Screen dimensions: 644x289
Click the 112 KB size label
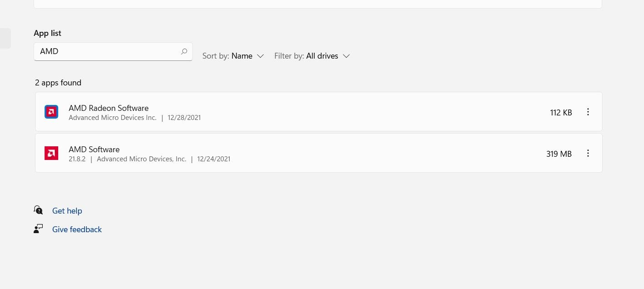click(561, 113)
